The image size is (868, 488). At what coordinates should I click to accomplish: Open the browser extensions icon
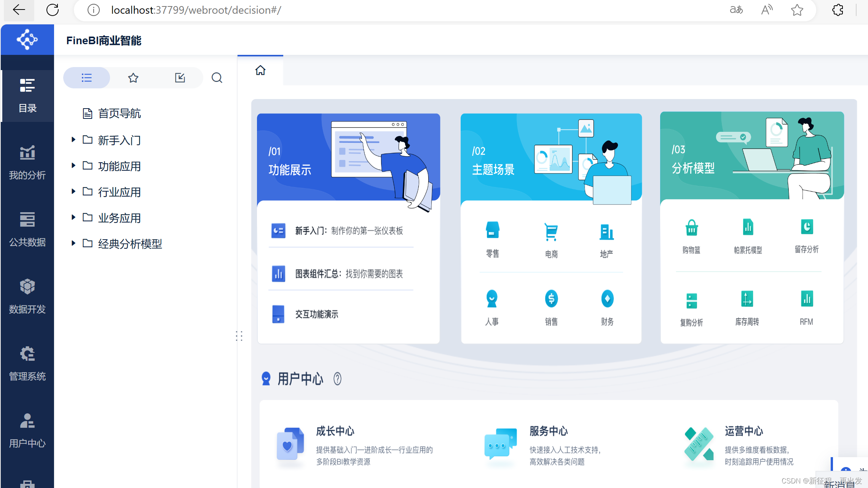point(838,10)
